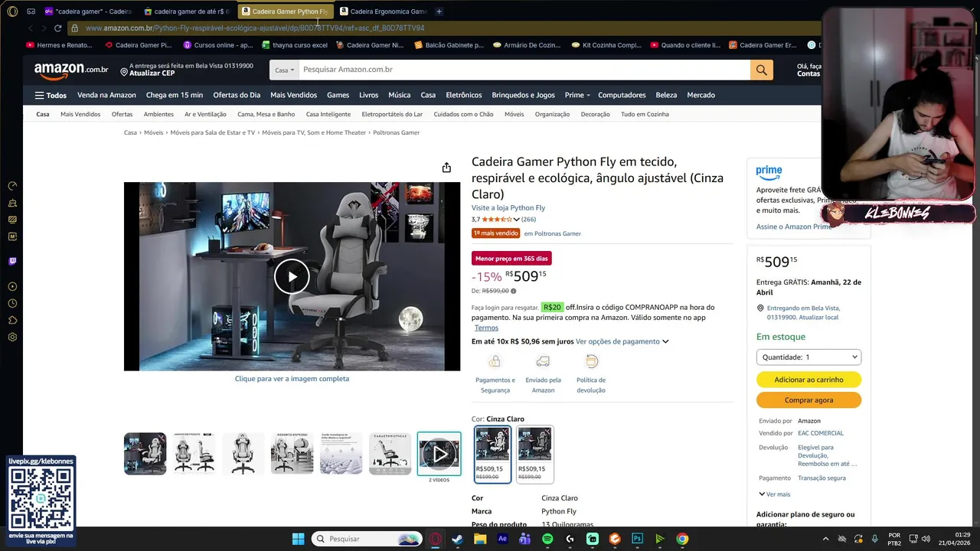Select the first Cinza Claro color swatch
The image size is (980, 551).
pos(492,454)
